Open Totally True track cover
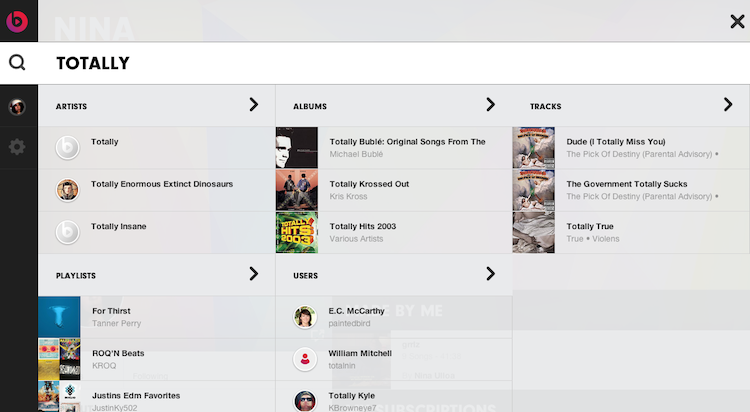 (533, 232)
